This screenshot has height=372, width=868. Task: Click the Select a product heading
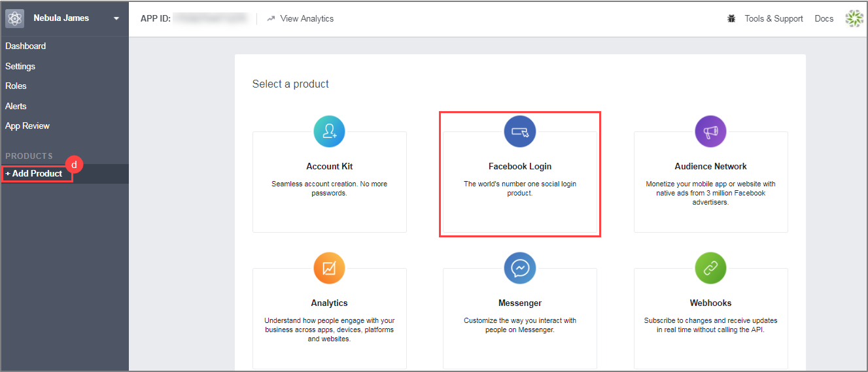pos(290,84)
